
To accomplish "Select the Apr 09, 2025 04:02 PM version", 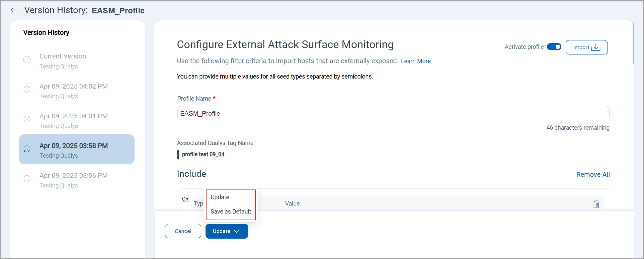I will [74, 87].
